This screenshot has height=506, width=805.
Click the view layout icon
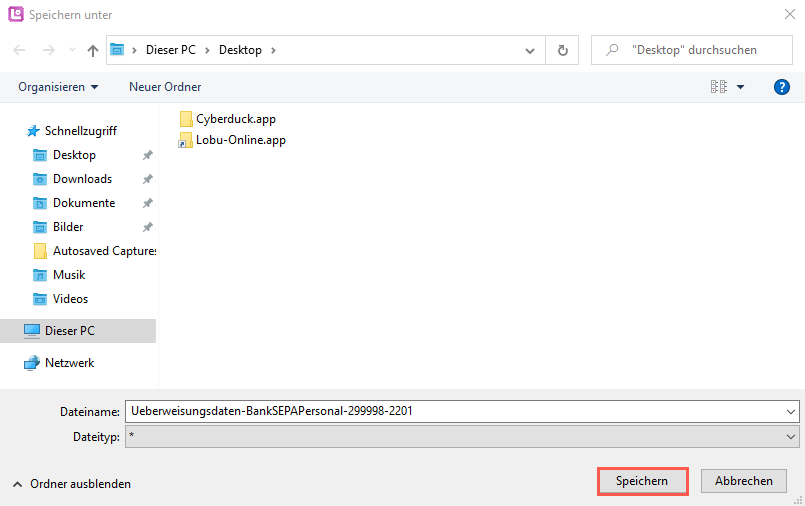718,87
